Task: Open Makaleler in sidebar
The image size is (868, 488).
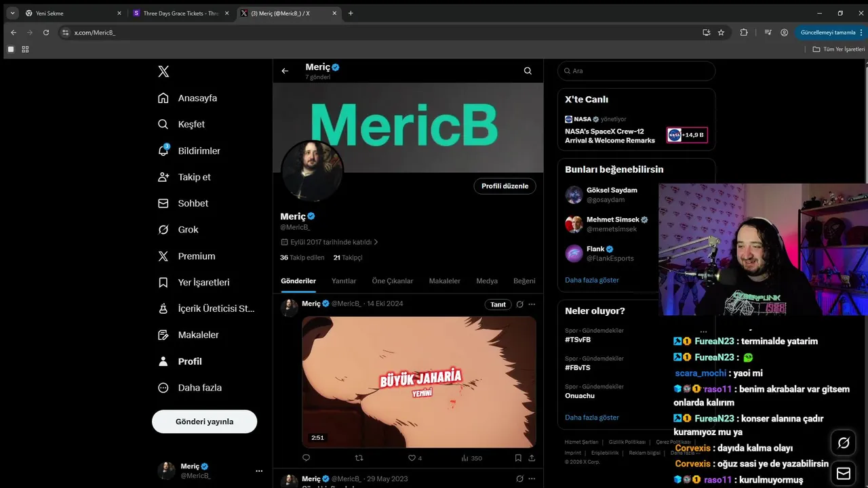Action: coord(188,335)
